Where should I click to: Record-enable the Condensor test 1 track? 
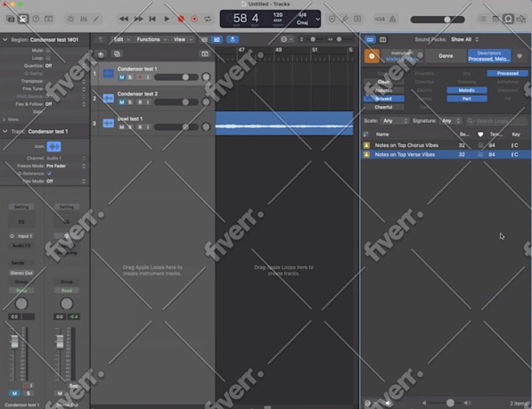[x=140, y=78]
